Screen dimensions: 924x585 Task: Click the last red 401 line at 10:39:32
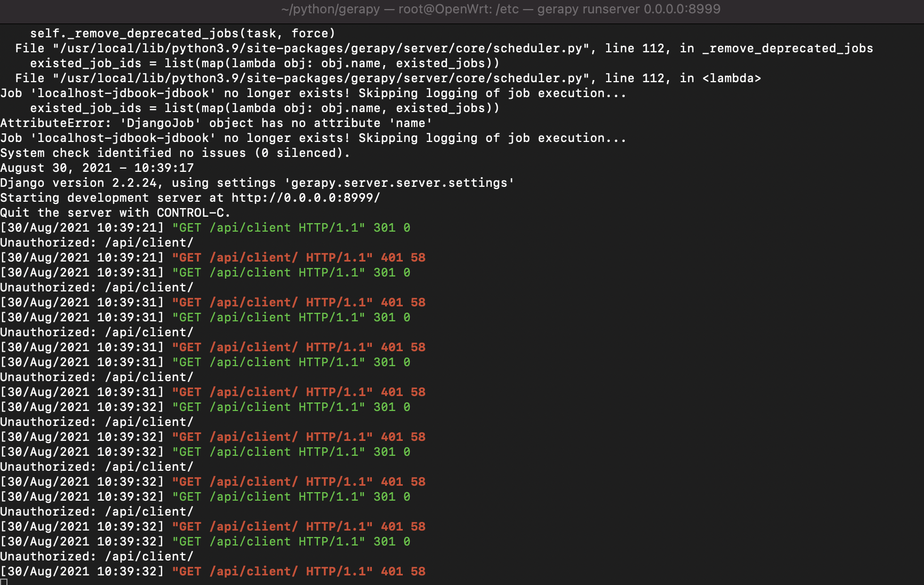click(x=213, y=572)
